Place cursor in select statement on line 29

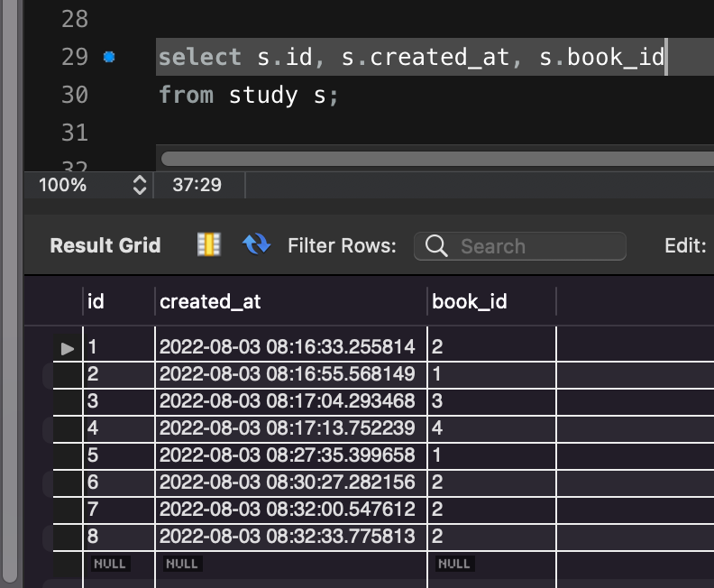click(x=411, y=58)
